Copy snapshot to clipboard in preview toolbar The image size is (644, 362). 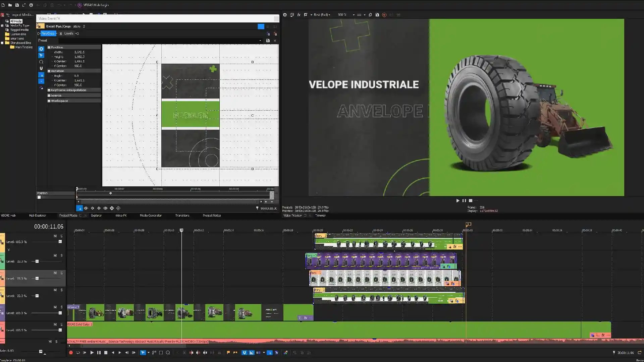pyautogui.click(x=370, y=15)
